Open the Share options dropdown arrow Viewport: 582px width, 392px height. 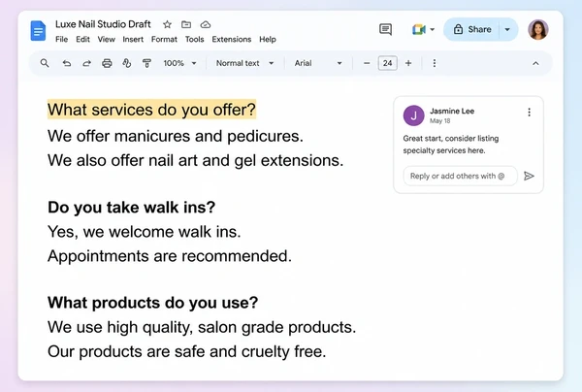[507, 29]
